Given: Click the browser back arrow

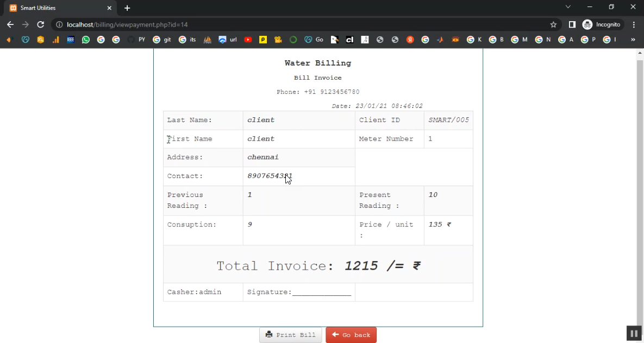Looking at the screenshot, I should [10, 24].
